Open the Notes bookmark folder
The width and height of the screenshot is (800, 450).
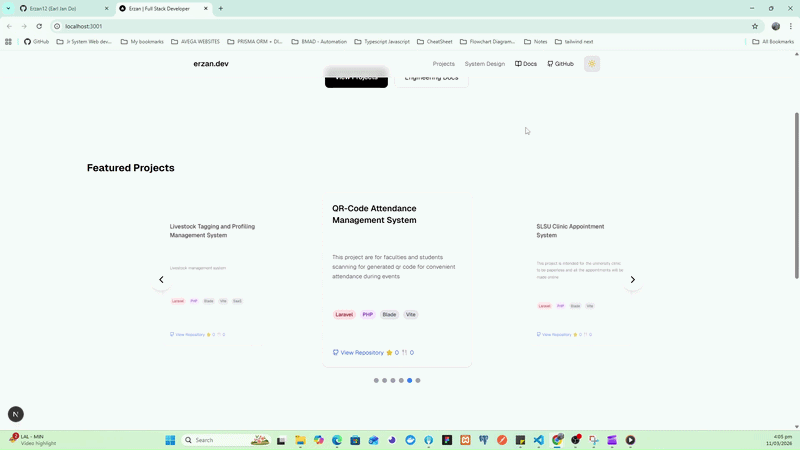tap(536, 42)
